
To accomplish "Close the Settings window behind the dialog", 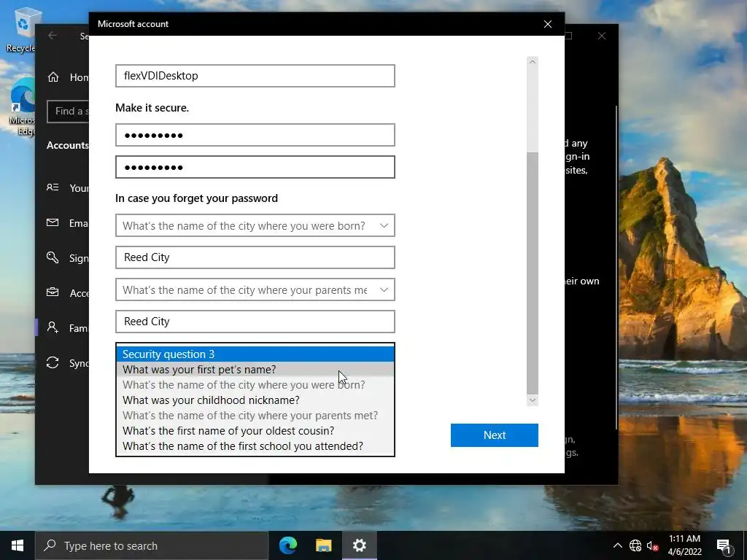I will 602,36.
